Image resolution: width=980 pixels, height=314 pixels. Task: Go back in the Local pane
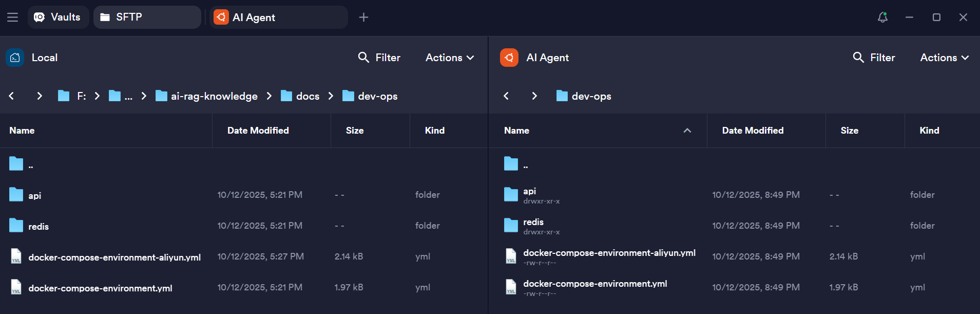[11, 96]
